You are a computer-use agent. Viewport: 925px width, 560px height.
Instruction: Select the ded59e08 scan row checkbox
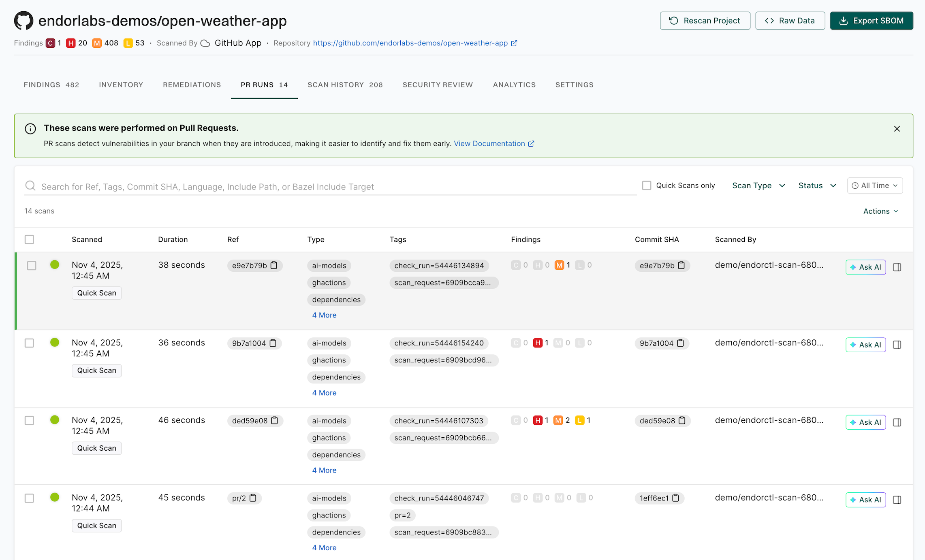[x=29, y=420]
